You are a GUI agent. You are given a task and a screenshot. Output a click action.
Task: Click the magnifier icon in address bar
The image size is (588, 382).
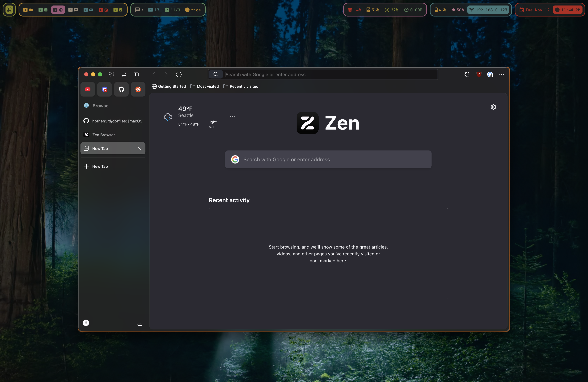pyautogui.click(x=216, y=74)
